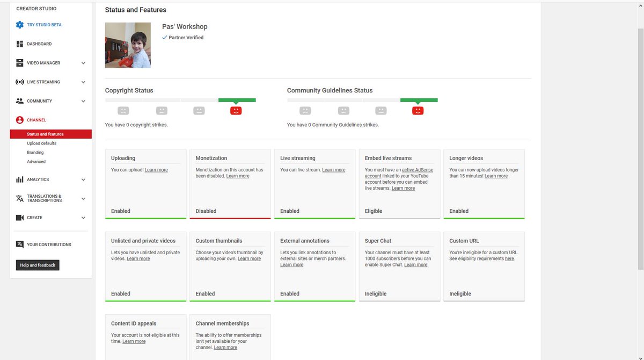644x360 pixels.
Task: Open the Advanced channel settings
Action: pyautogui.click(x=36, y=162)
